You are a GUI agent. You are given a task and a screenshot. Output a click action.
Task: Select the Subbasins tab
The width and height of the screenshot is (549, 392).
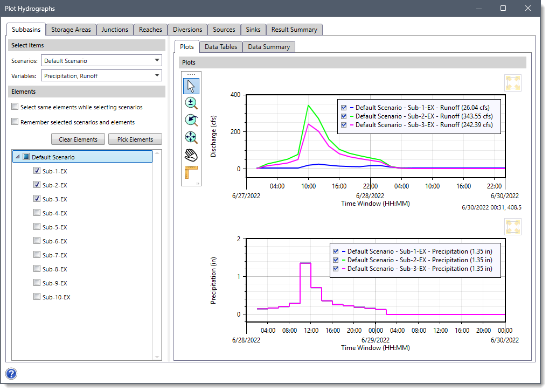pos(26,30)
